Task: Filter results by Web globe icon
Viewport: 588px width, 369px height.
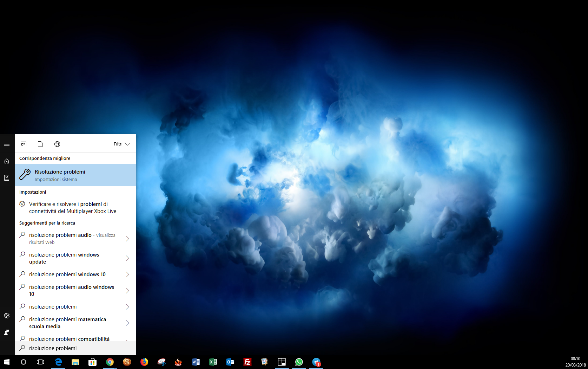Action: click(x=57, y=144)
